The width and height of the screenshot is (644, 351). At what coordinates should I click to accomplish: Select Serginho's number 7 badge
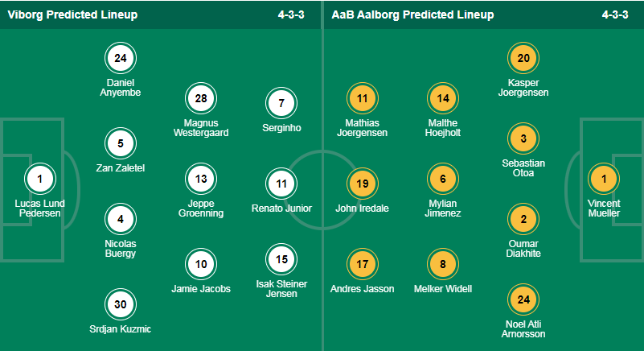(x=281, y=103)
